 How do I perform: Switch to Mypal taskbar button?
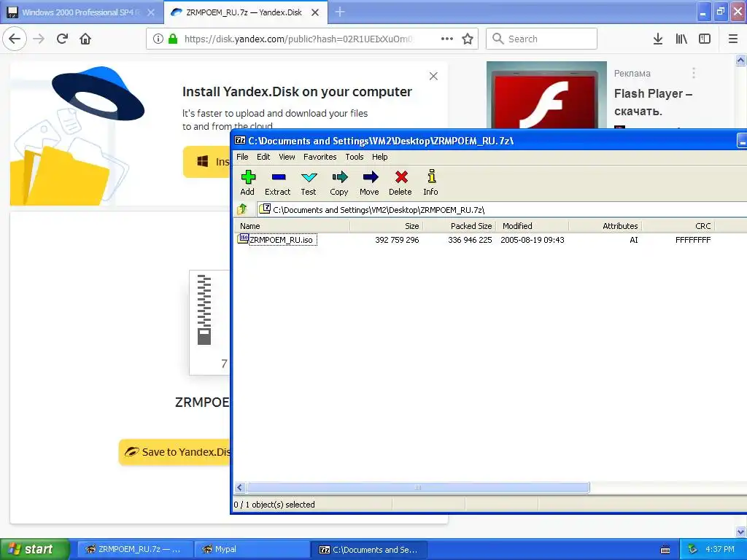(252, 549)
